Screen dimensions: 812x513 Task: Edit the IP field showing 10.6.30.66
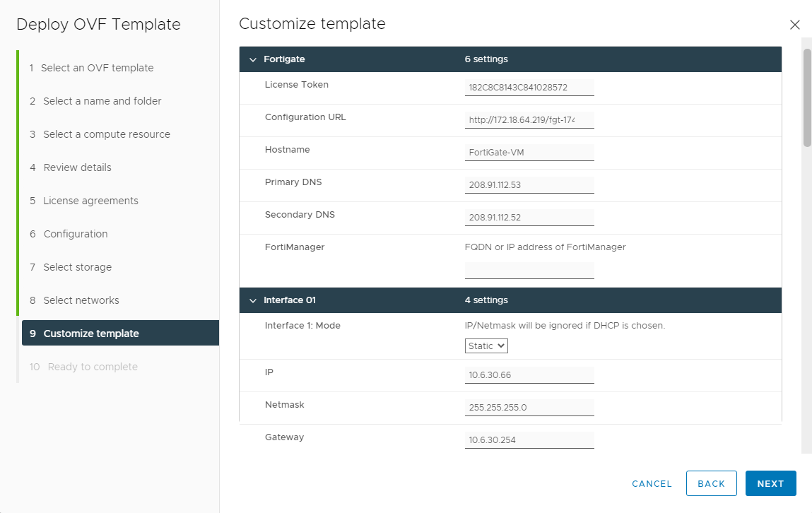pyautogui.click(x=529, y=375)
